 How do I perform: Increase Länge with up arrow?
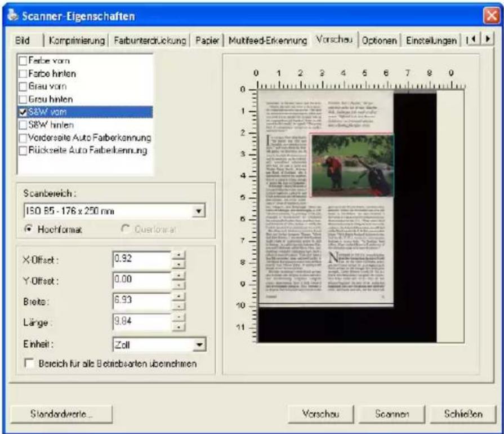click(x=179, y=317)
